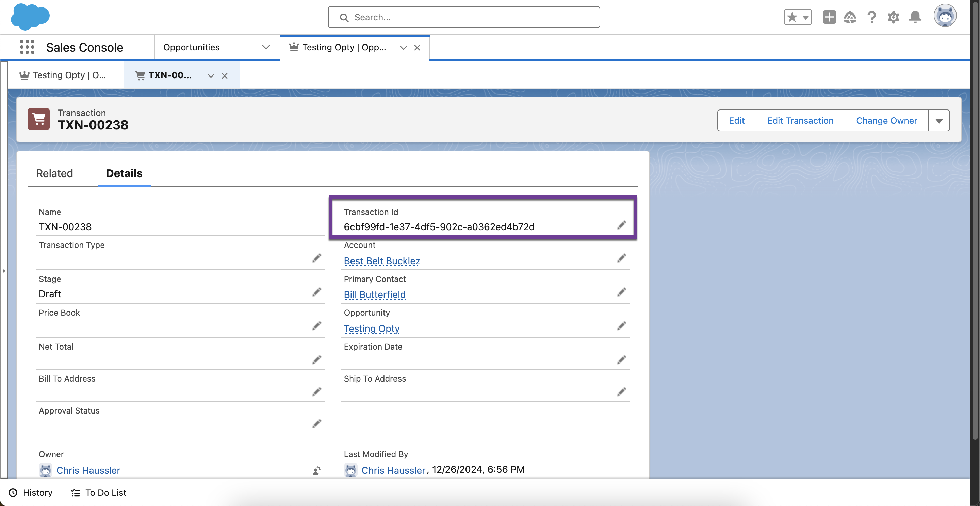Edit the Primary Contact field pencil

pyautogui.click(x=622, y=292)
